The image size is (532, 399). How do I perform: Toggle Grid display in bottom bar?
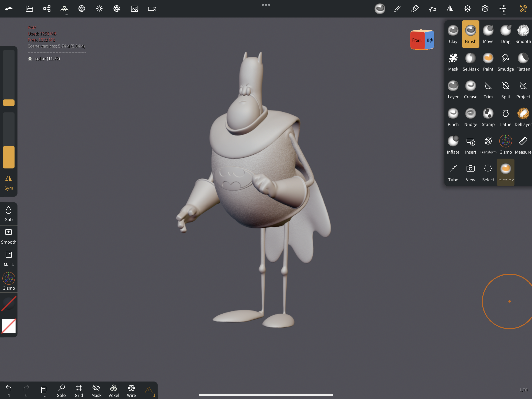[79, 391]
